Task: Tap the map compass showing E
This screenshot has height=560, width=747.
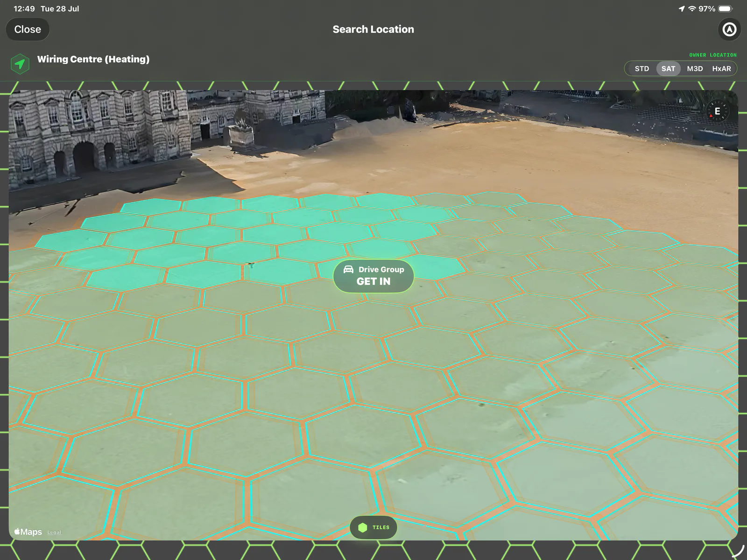Action: (x=717, y=111)
